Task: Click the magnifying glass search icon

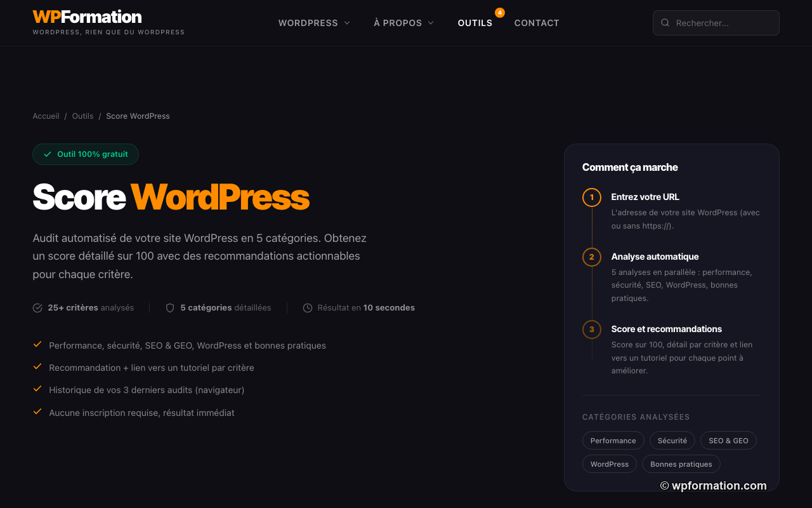Action: coord(665,23)
